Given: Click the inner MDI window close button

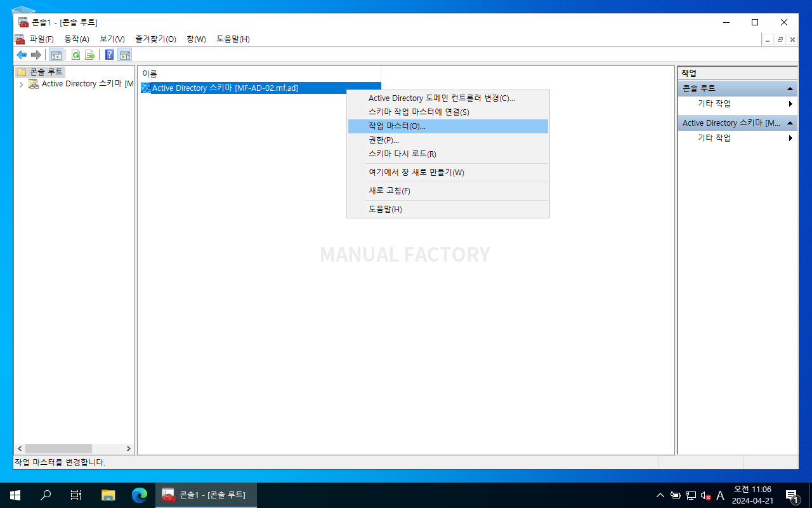Looking at the screenshot, I should (x=792, y=39).
